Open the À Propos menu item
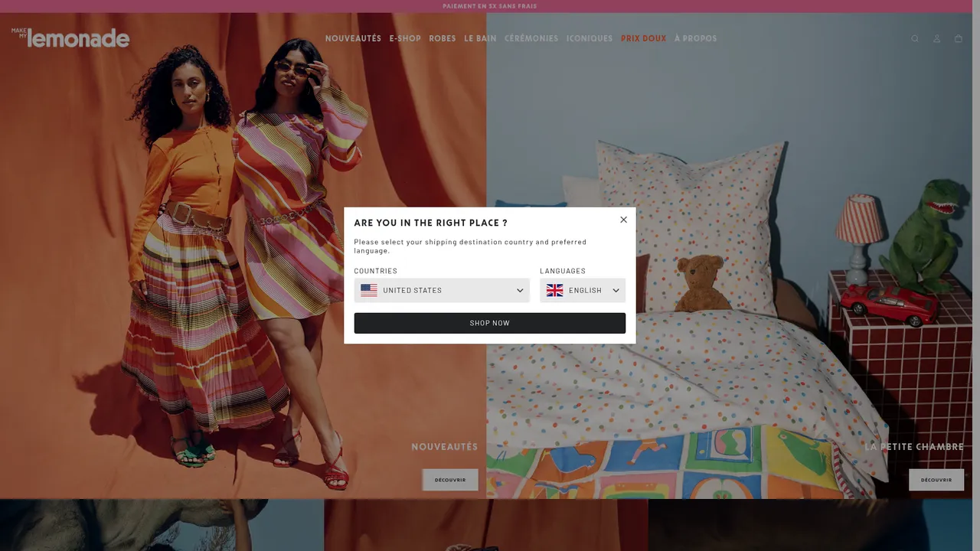Viewport: 980px width, 551px height. 695,38
